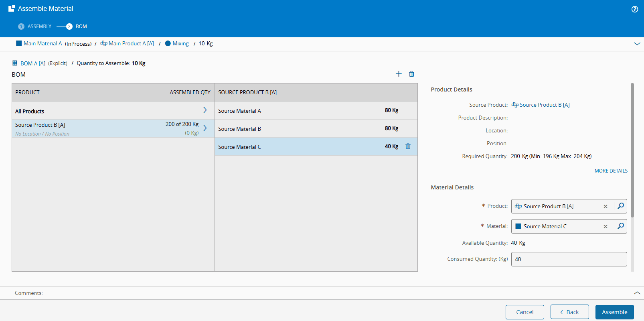The image size is (644, 321).
Task: Collapse the Comments section
Action: pos(637,293)
